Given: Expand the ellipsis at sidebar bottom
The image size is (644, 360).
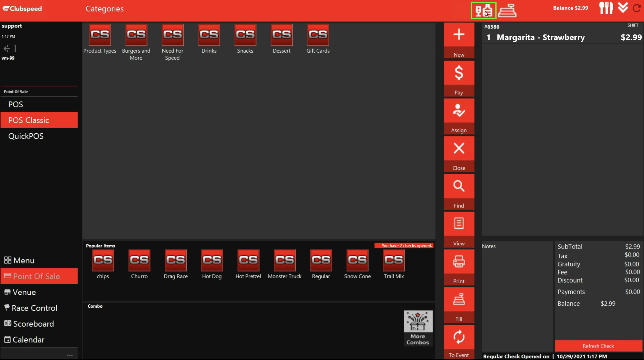Looking at the screenshot, I should (x=70, y=355).
